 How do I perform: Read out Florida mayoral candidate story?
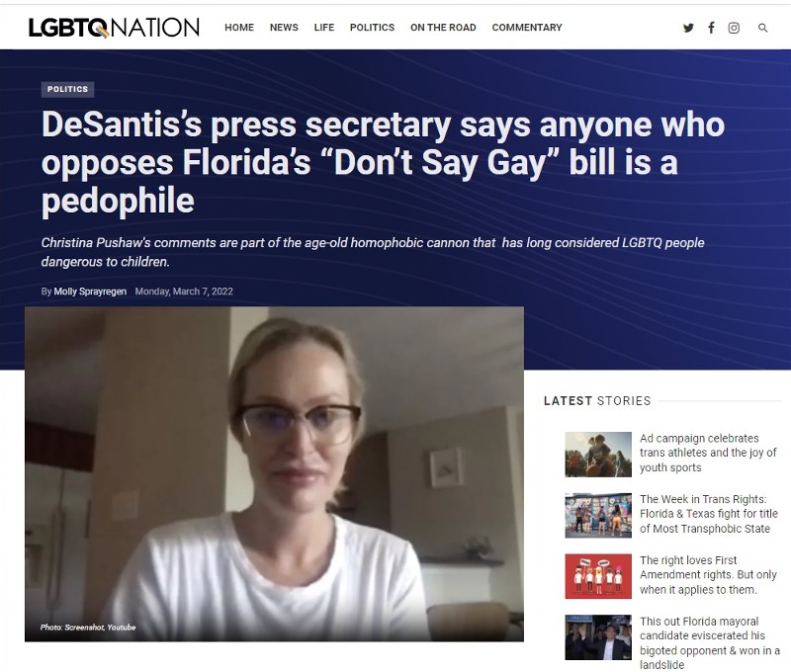[x=710, y=642]
